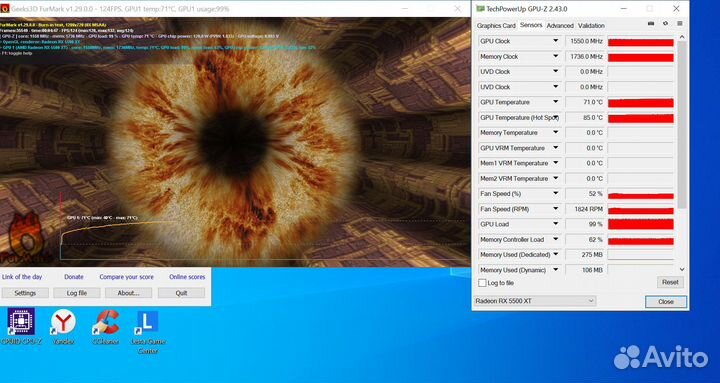The width and height of the screenshot is (720, 383).
Task: Expand the GPU Temperature sensor dropdown arrow
Action: [x=555, y=102]
